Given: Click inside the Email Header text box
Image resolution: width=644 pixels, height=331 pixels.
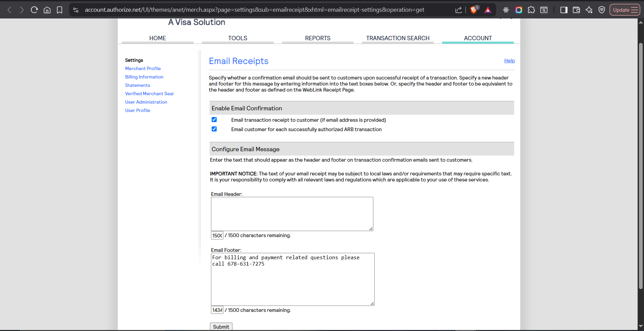Looking at the screenshot, I should (x=292, y=214).
